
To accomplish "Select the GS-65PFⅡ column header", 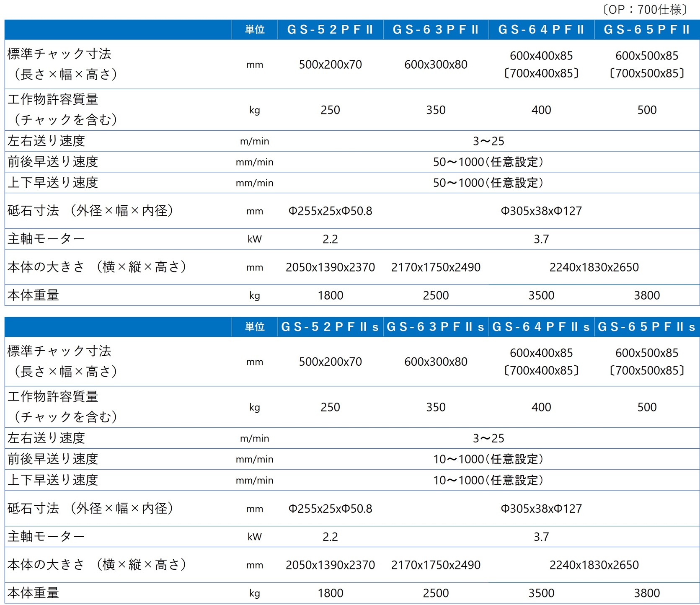I will tap(647, 30).
